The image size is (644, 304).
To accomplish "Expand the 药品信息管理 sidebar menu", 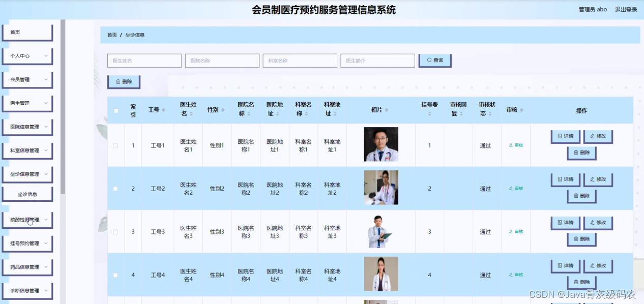I will click(27, 267).
